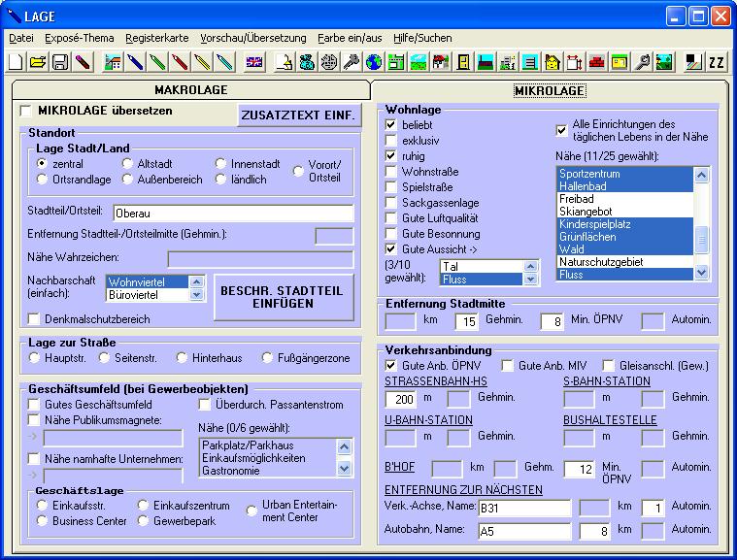
Task: Click the open folder toolbar icon
Action: 38,63
